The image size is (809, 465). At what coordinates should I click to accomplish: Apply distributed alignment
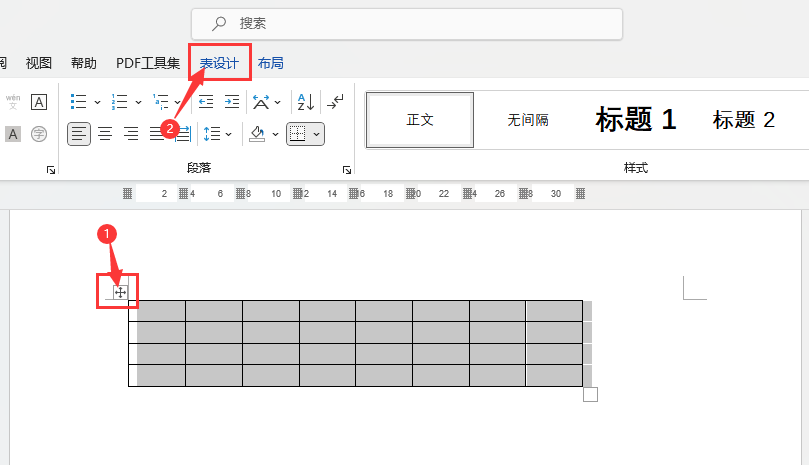183,134
